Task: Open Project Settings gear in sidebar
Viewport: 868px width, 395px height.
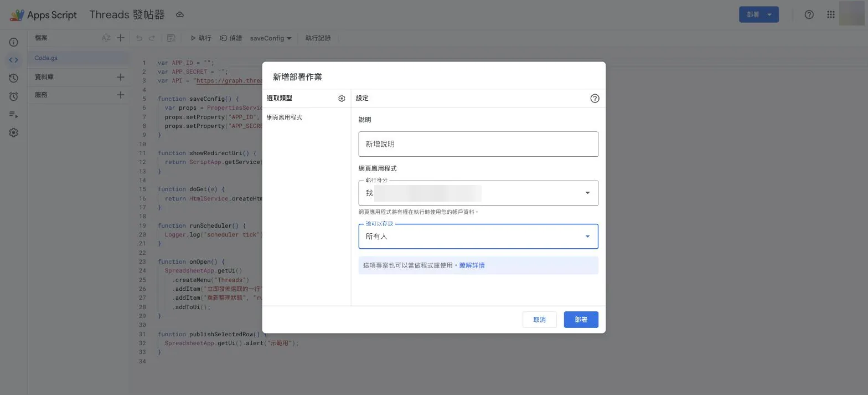Action: [x=14, y=133]
